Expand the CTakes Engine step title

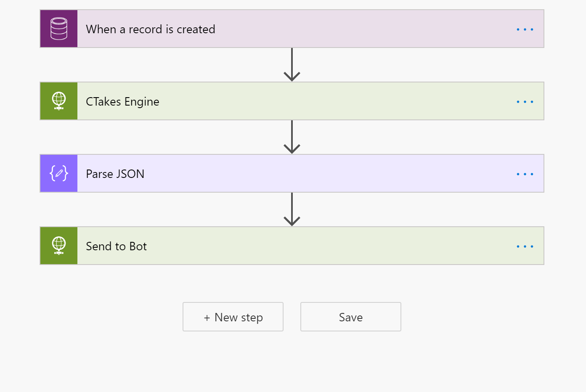[122, 102]
